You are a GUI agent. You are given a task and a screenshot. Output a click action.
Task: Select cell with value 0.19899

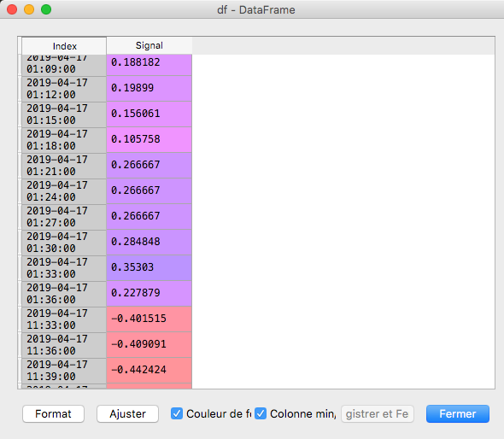(149, 89)
